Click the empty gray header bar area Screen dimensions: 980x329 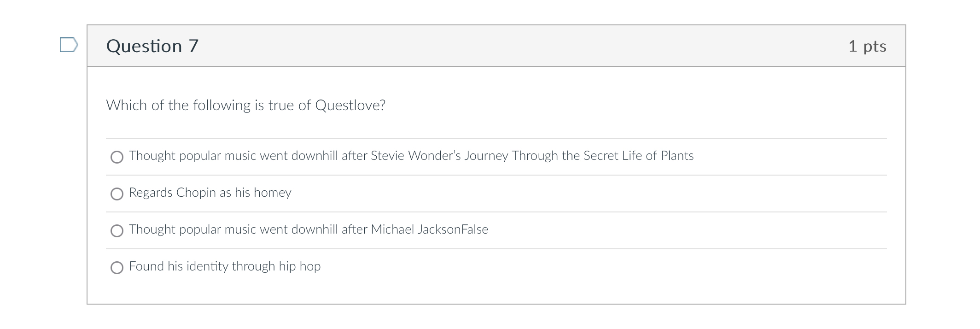520,46
